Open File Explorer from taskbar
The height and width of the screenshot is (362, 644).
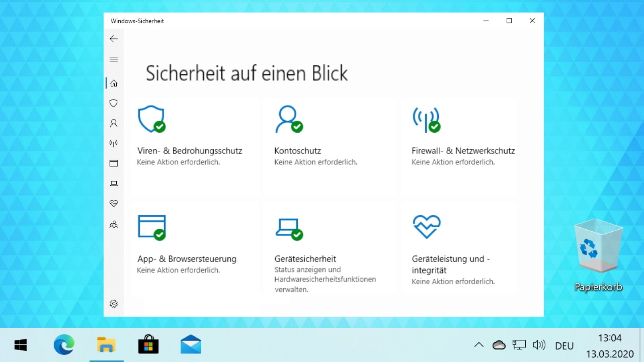tap(106, 345)
